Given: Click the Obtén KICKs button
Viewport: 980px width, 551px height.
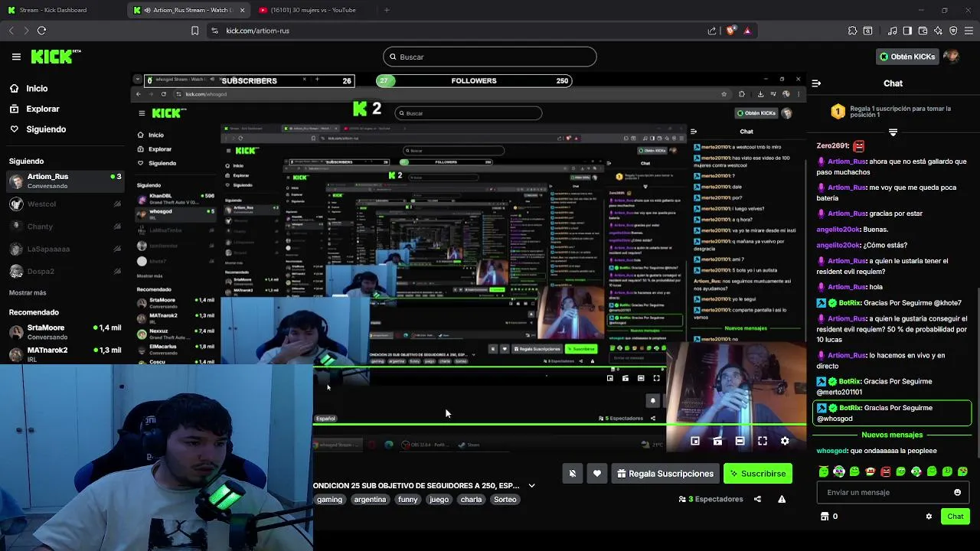Looking at the screenshot, I should [907, 57].
